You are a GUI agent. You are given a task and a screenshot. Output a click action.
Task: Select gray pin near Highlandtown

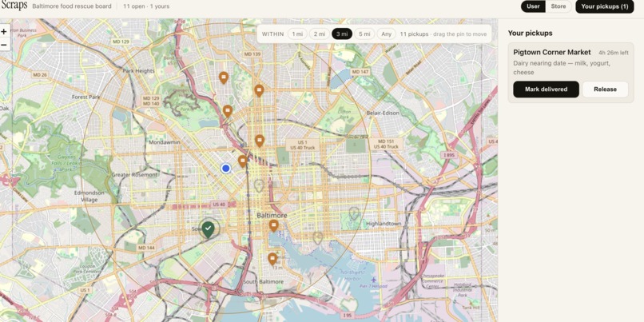coord(354,213)
